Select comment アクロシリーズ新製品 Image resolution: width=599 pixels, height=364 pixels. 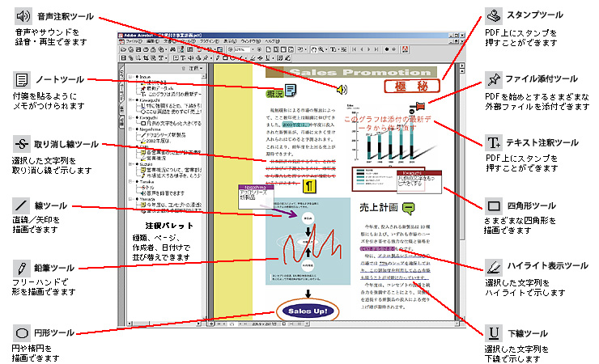click(164, 135)
